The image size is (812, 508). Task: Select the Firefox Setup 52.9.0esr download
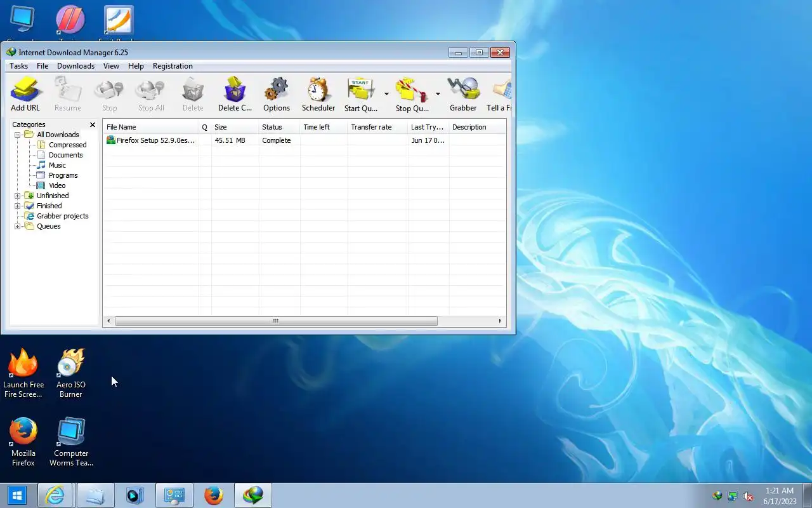click(x=151, y=140)
